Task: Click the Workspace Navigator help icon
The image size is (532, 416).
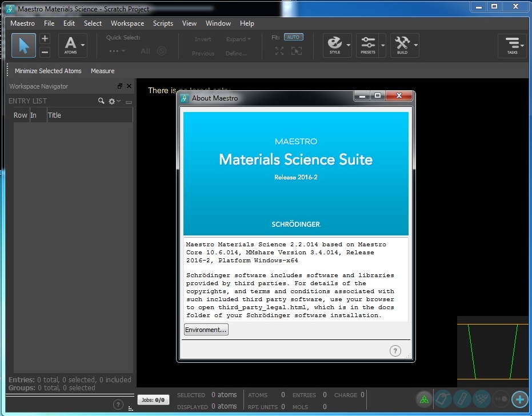Action: (x=118, y=405)
